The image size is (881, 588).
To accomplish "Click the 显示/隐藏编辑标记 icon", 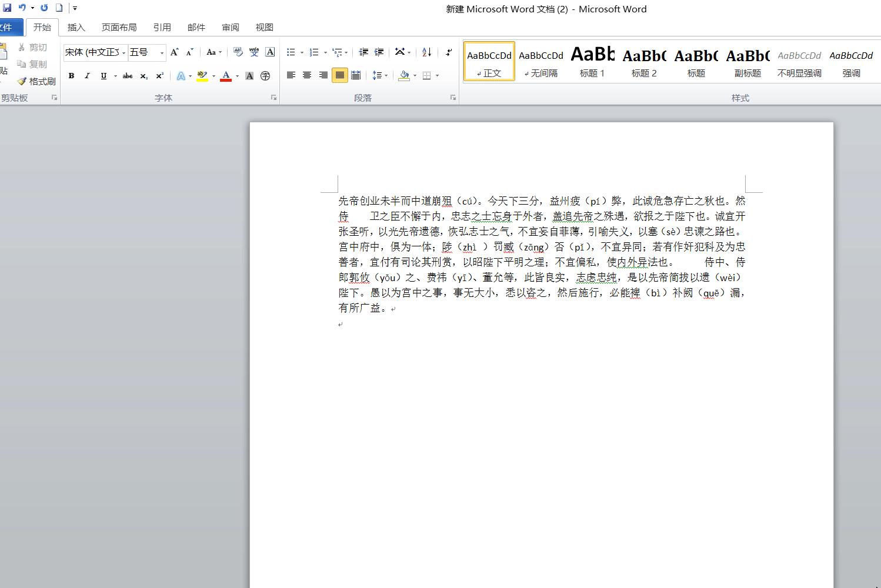I will 449,52.
